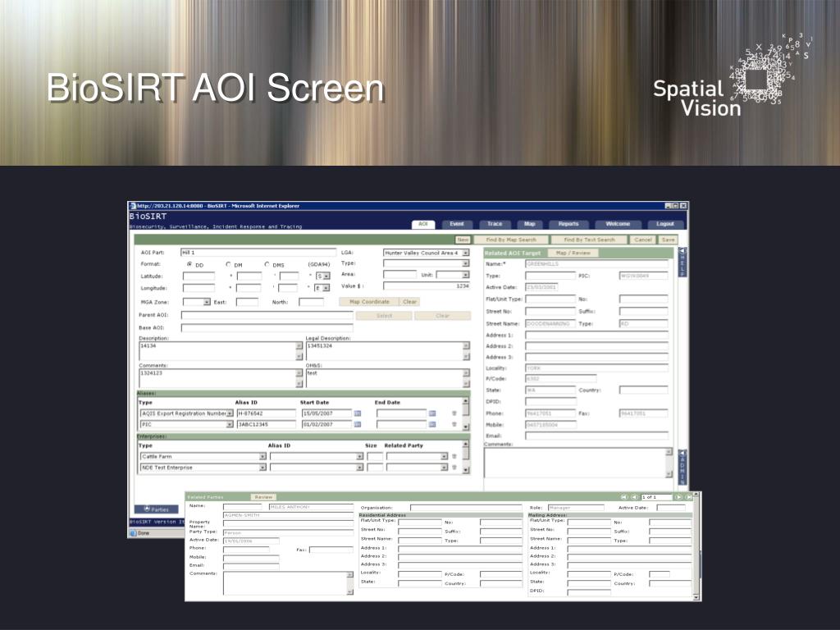Image resolution: width=840 pixels, height=630 pixels.
Task: Switch to the Welcome tab
Action: pyautogui.click(x=618, y=224)
